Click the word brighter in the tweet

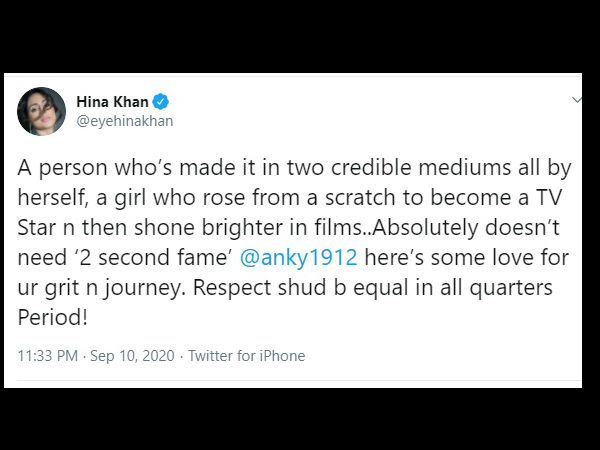point(243,228)
